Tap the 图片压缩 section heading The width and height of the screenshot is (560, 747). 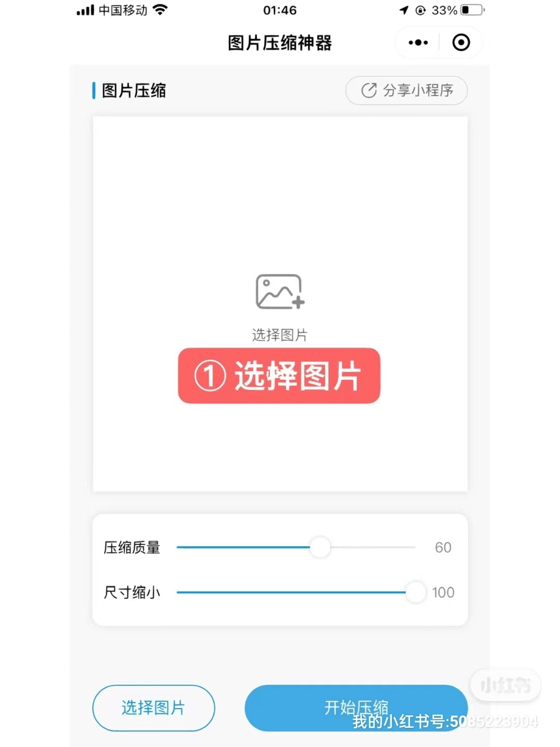pos(134,90)
